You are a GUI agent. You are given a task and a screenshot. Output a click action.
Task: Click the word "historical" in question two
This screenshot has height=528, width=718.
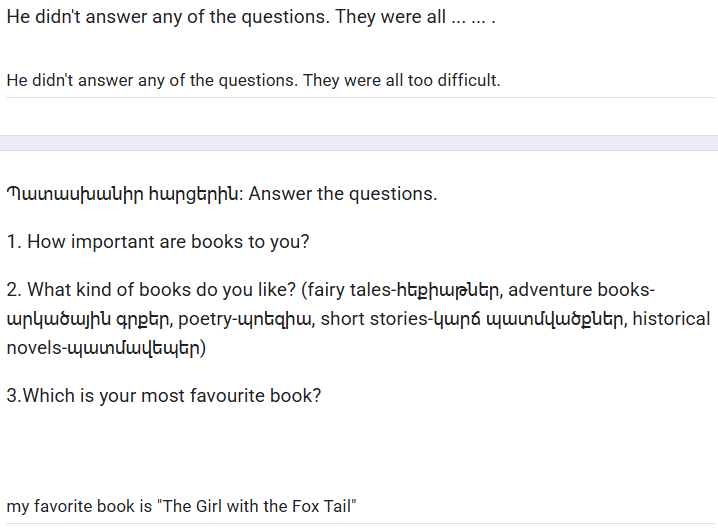(x=671, y=319)
